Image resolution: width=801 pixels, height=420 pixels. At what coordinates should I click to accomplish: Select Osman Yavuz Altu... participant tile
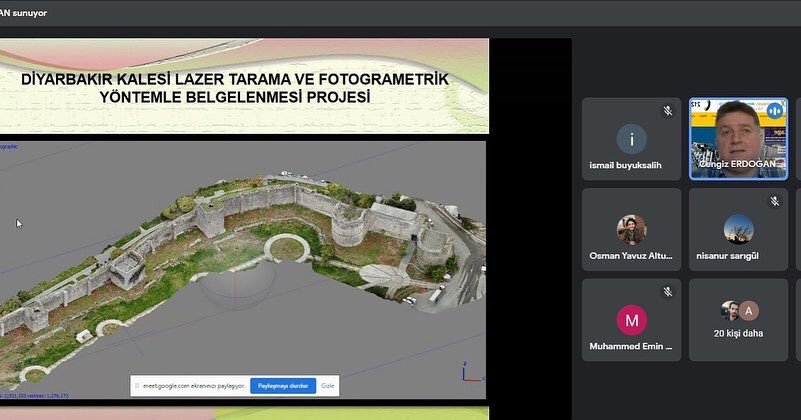point(631,229)
